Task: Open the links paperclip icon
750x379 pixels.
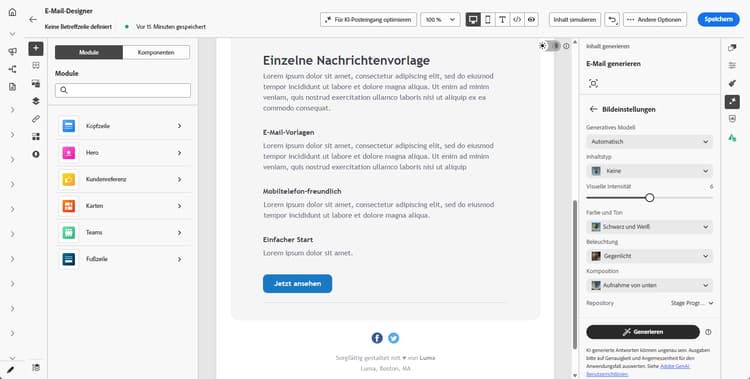Action: click(36, 119)
